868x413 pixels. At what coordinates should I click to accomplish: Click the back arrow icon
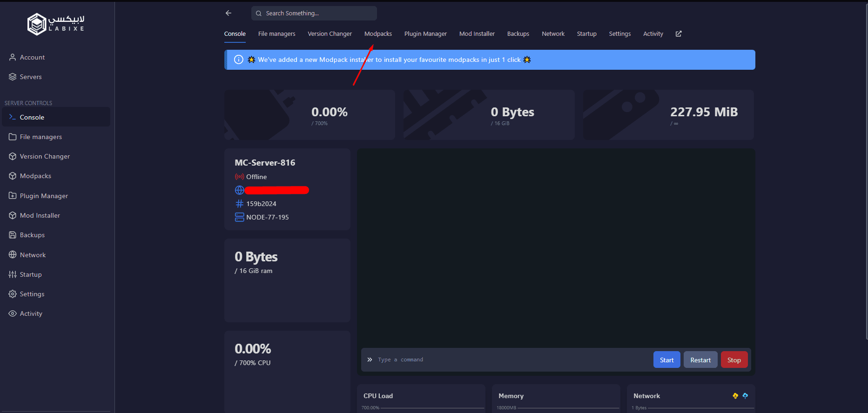pos(229,13)
